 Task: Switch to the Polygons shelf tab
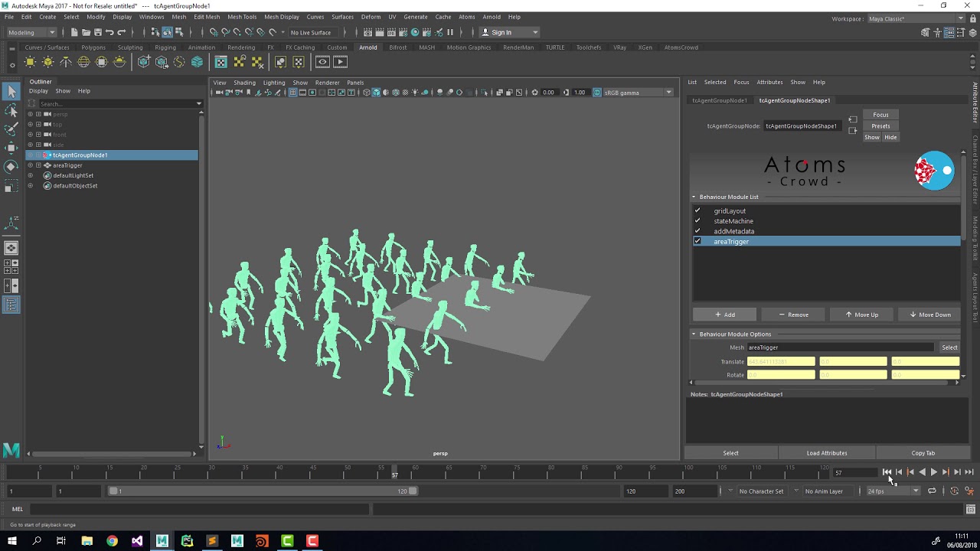coord(93,47)
